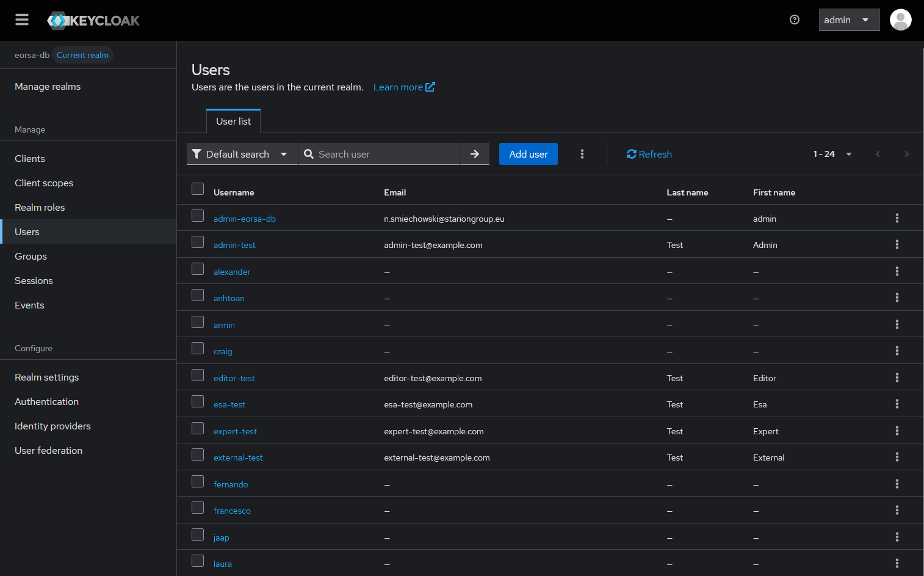924x576 pixels.
Task: Open toolbar kebab menu next to Add user
Action: (582, 154)
